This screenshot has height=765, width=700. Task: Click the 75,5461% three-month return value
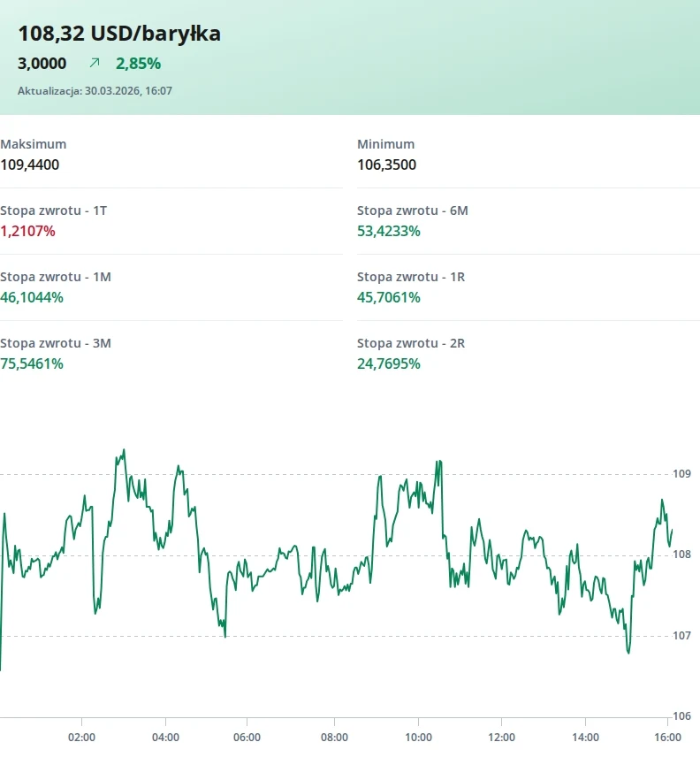pos(32,363)
